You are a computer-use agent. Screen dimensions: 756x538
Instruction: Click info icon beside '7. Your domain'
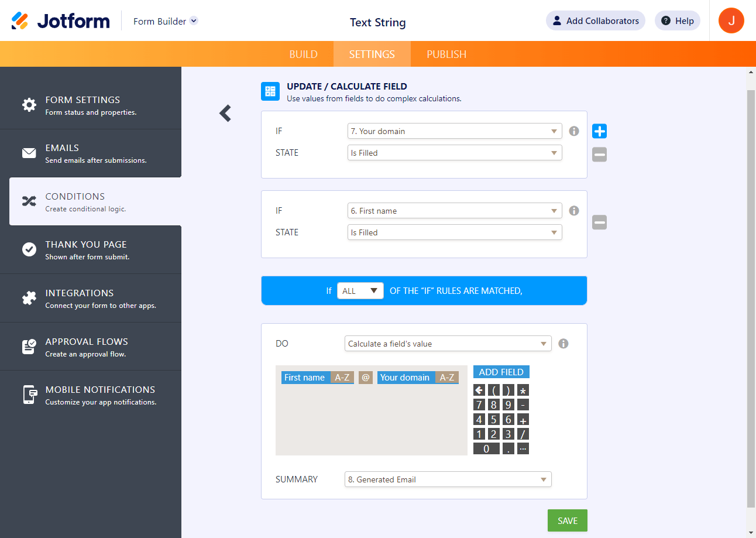(x=574, y=131)
